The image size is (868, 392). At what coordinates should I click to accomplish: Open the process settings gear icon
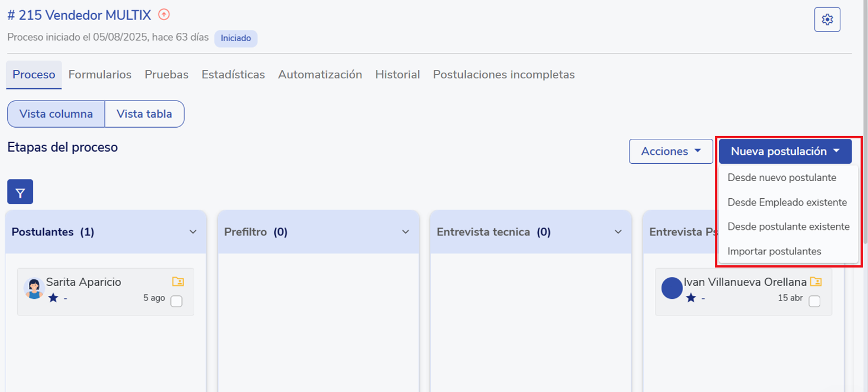(x=827, y=20)
